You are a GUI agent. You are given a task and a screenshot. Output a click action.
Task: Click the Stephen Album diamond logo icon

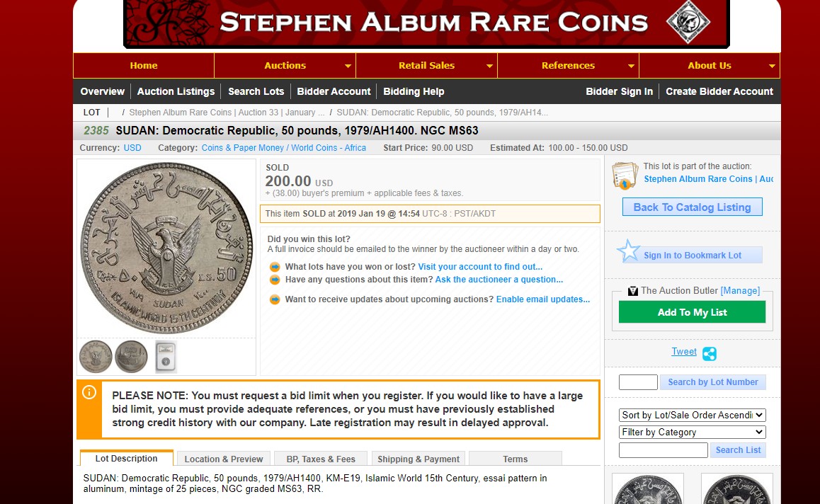(x=688, y=22)
